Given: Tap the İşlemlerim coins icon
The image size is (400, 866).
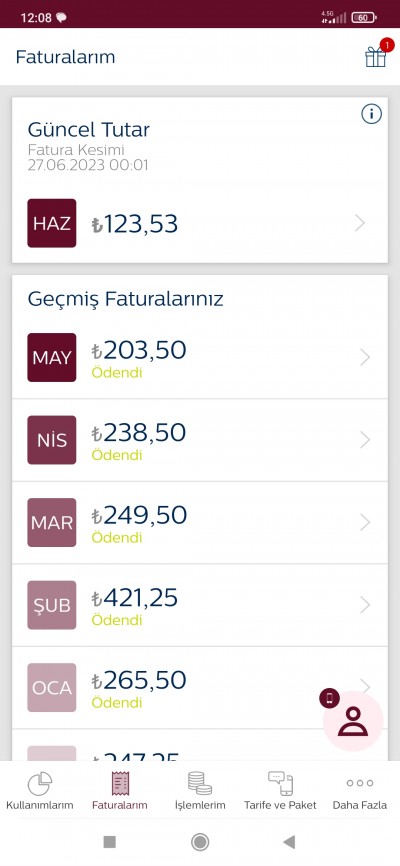Looking at the screenshot, I should click(x=200, y=783).
